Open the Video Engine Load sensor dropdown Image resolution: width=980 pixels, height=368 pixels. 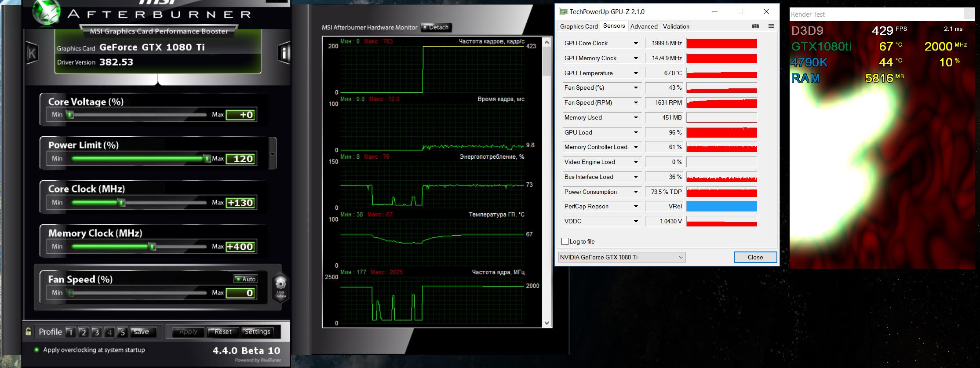[636, 162]
